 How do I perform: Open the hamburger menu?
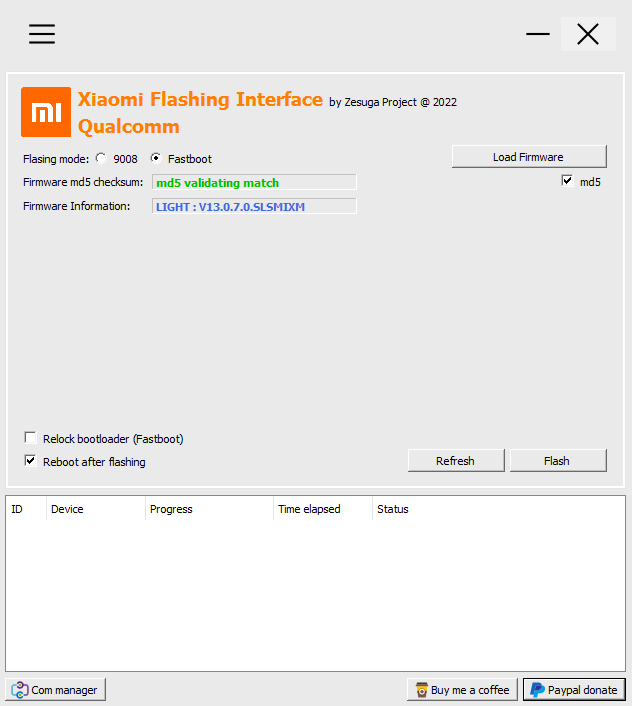(x=42, y=34)
